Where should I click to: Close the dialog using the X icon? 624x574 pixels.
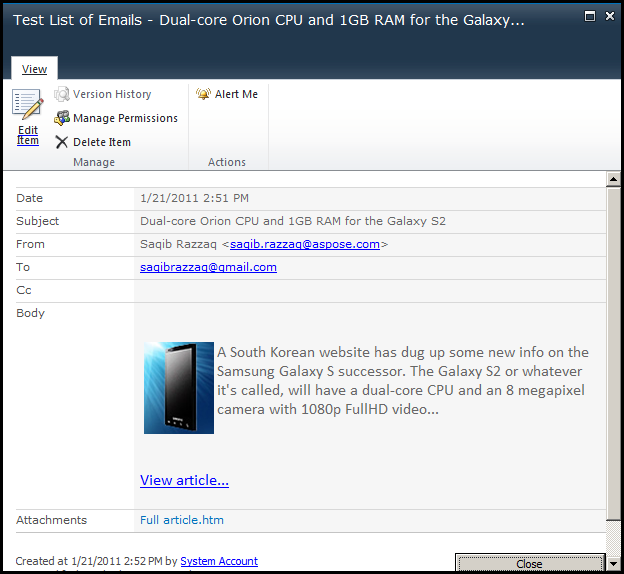pos(610,16)
